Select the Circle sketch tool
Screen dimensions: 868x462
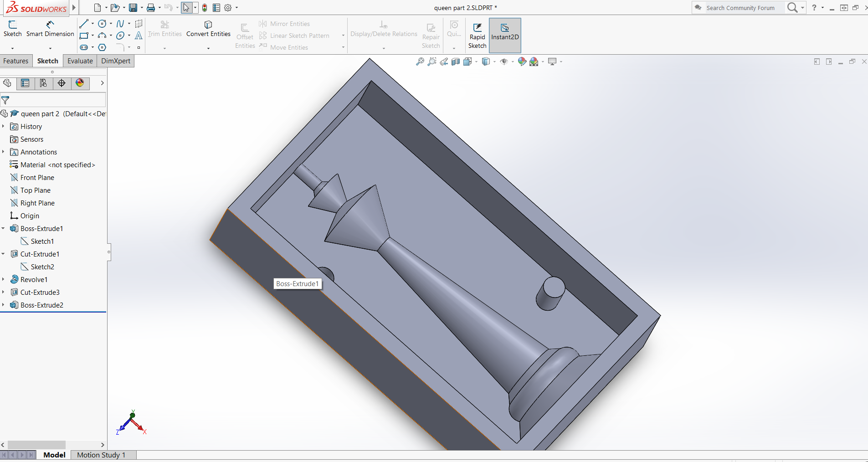tap(102, 24)
